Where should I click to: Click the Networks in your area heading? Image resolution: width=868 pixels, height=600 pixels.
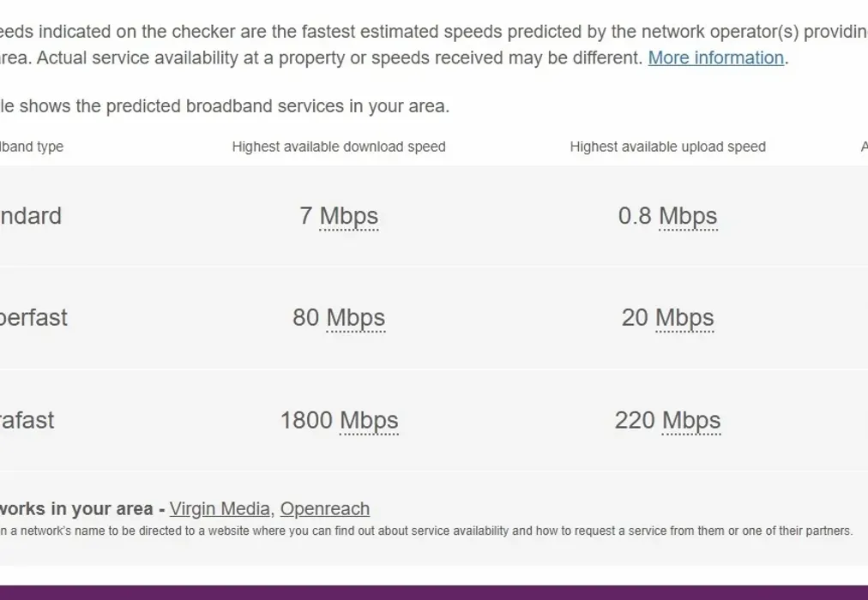click(x=77, y=509)
